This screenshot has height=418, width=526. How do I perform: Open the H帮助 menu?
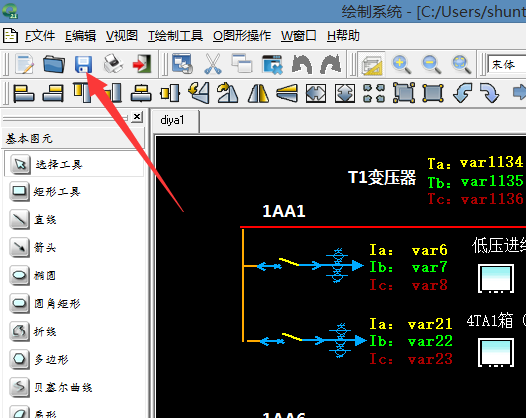click(343, 36)
